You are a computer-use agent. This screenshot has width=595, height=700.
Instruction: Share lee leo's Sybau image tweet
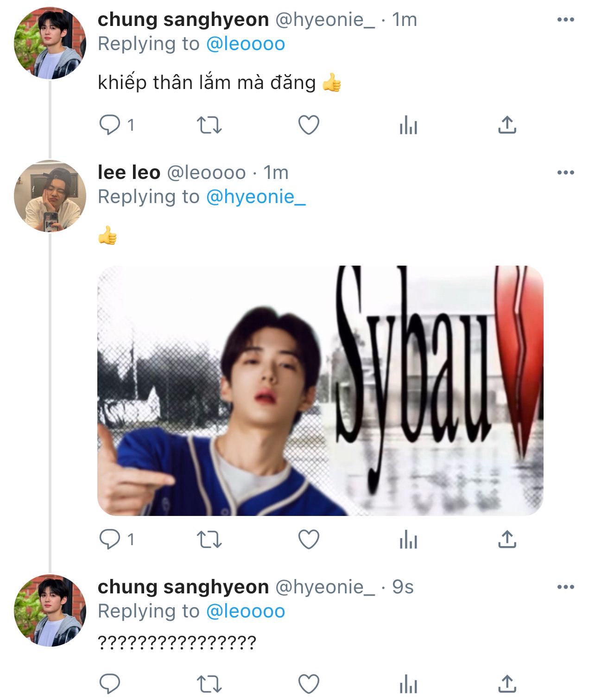(x=507, y=540)
